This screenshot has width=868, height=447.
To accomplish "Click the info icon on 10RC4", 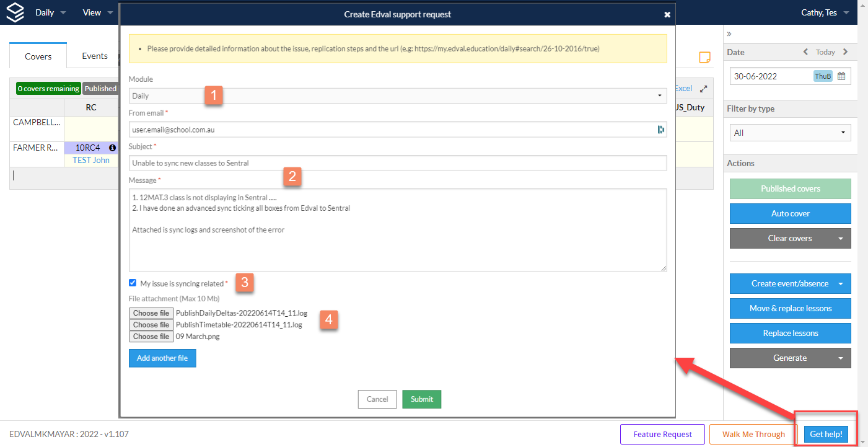I will 113,148.
